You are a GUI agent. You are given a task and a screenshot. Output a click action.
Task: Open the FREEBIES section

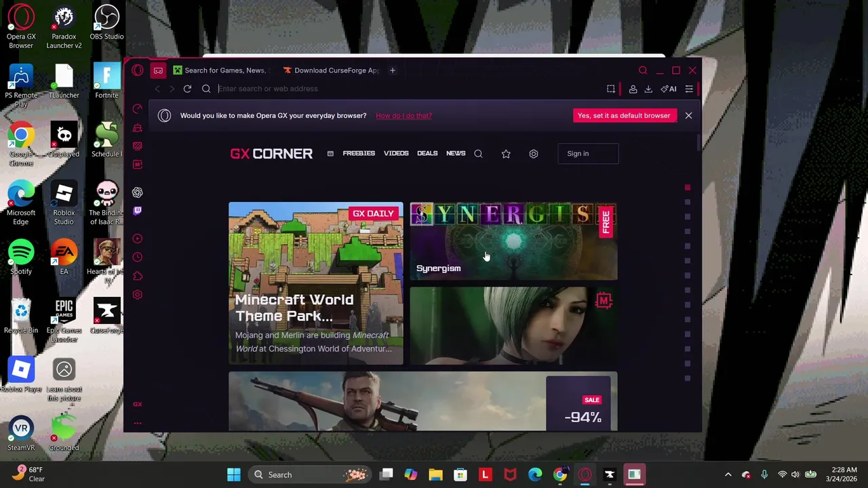coord(359,153)
